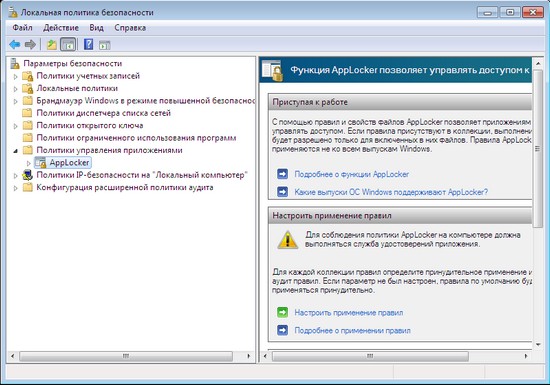Open link Какие выпуски ОС Windows поддерживают AppLocker?
This screenshot has height=385, width=550.
pyautogui.click(x=391, y=192)
